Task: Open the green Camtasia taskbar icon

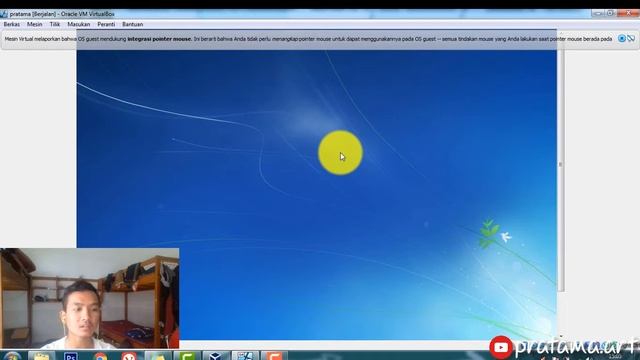Action: [x=187, y=356]
